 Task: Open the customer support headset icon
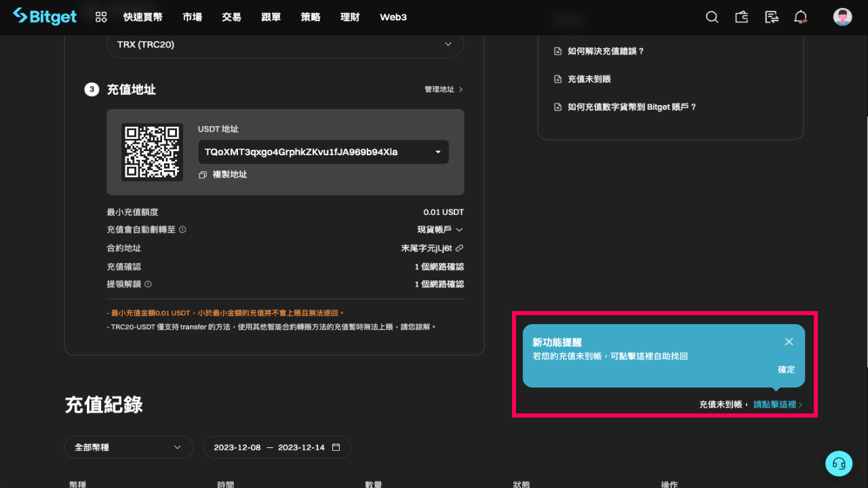click(x=839, y=463)
